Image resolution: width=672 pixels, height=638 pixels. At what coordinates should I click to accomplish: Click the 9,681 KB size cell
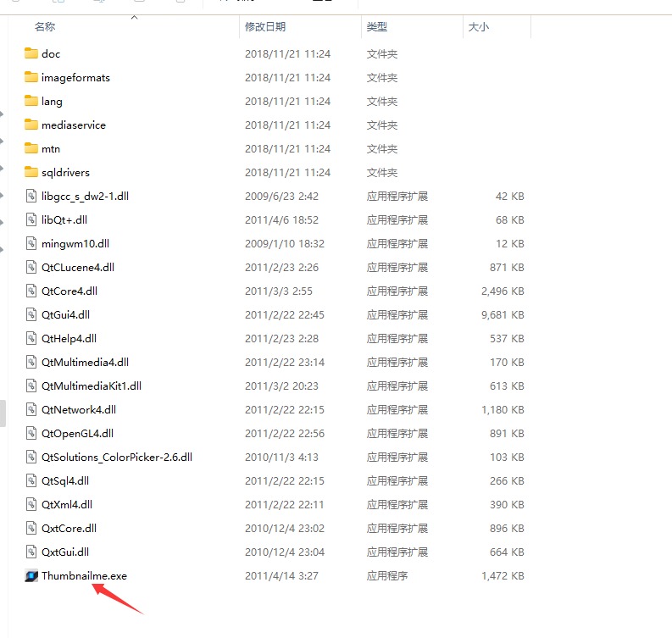point(503,314)
